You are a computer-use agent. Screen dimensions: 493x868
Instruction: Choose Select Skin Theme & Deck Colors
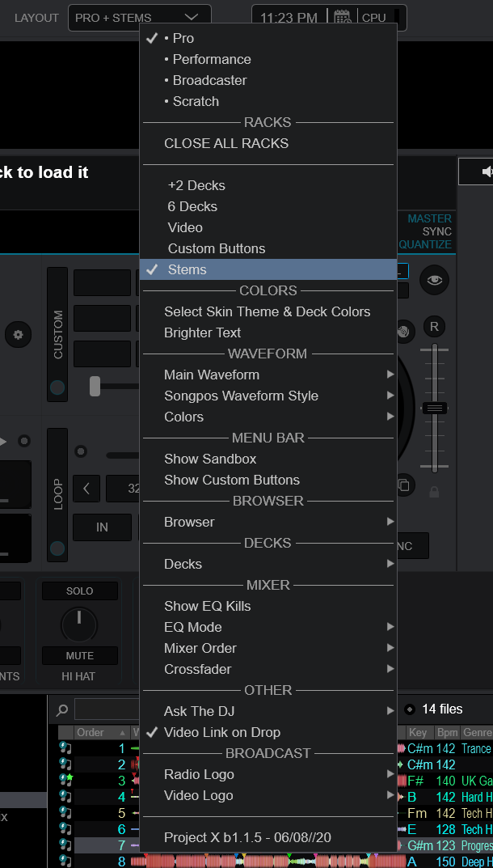tap(268, 311)
